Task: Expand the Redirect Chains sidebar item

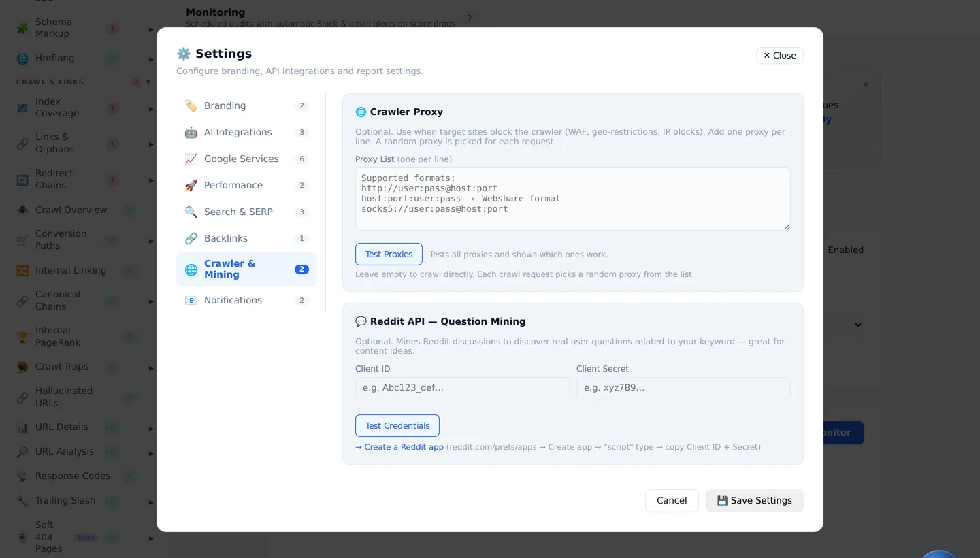Action: click(151, 180)
